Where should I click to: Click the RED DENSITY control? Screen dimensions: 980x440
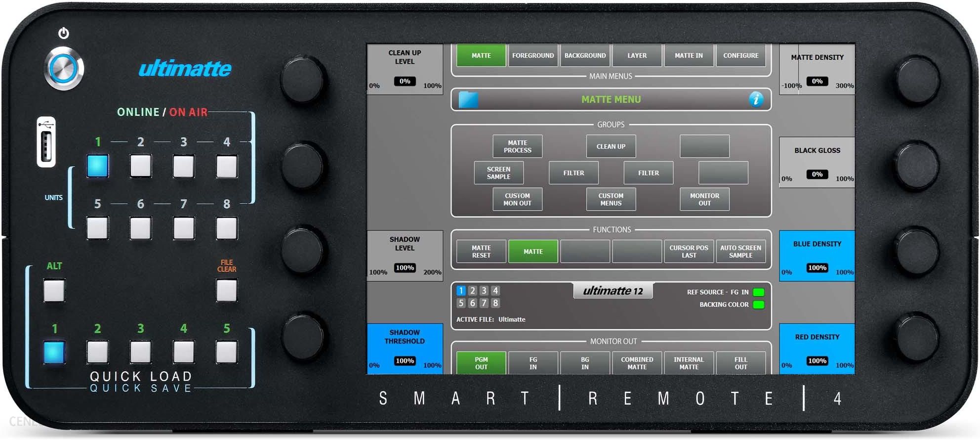tap(817, 349)
